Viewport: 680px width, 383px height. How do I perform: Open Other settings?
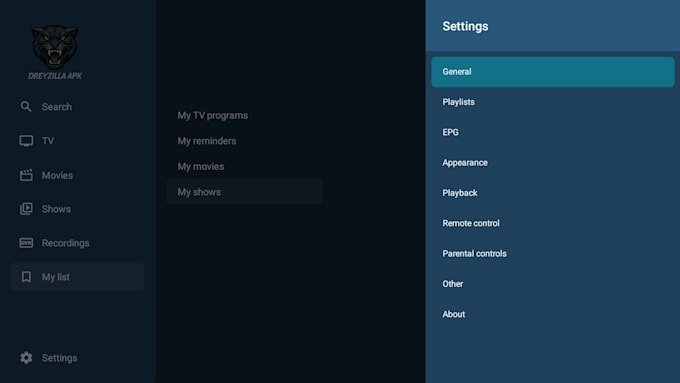click(x=552, y=284)
